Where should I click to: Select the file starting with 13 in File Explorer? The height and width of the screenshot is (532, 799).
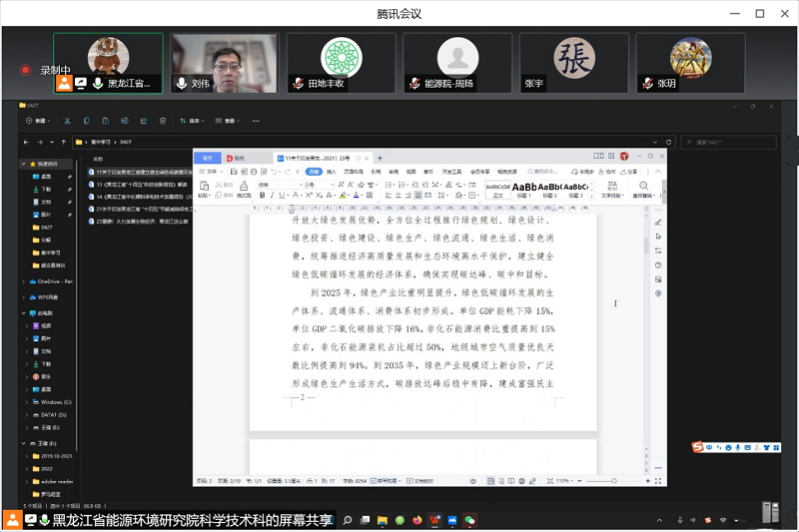[x=140, y=185]
